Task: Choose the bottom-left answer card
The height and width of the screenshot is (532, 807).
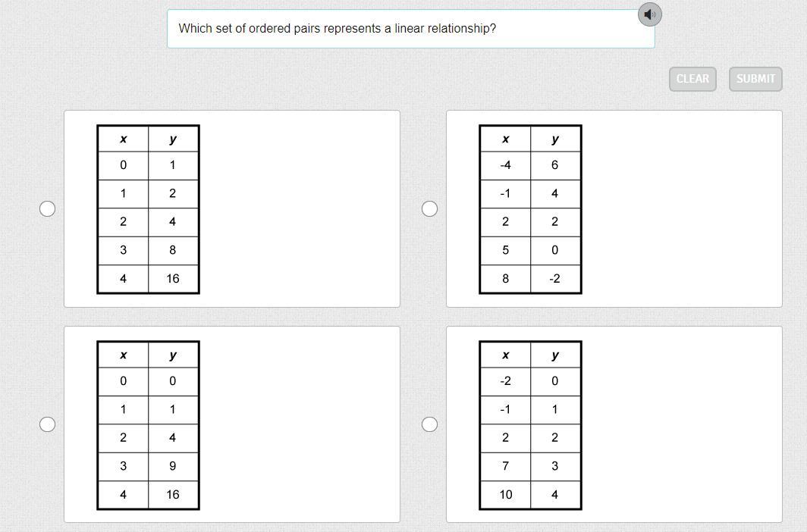Action: coord(231,424)
